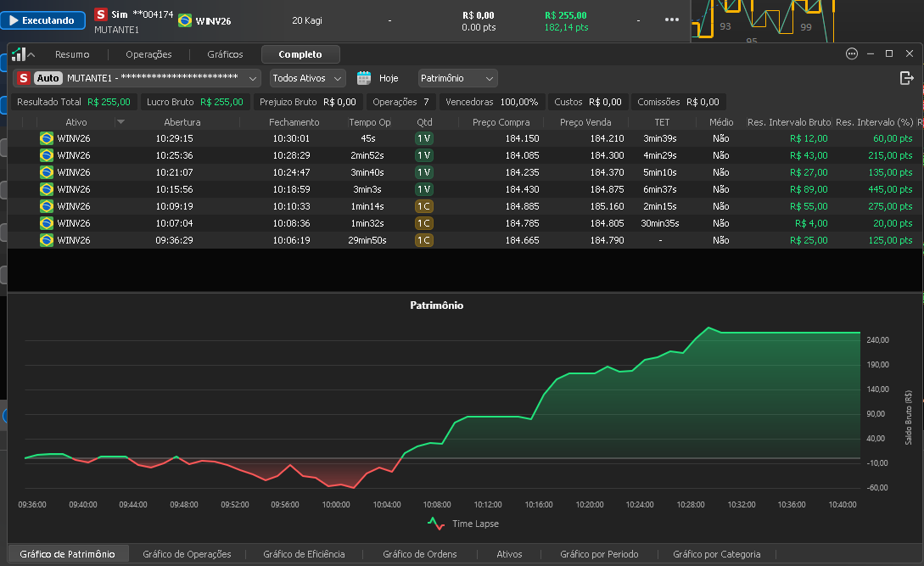This screenshot has width=924, height=566.
Task: Open the Gráfico por Periodo tab
Action: (x=599, y=554)
